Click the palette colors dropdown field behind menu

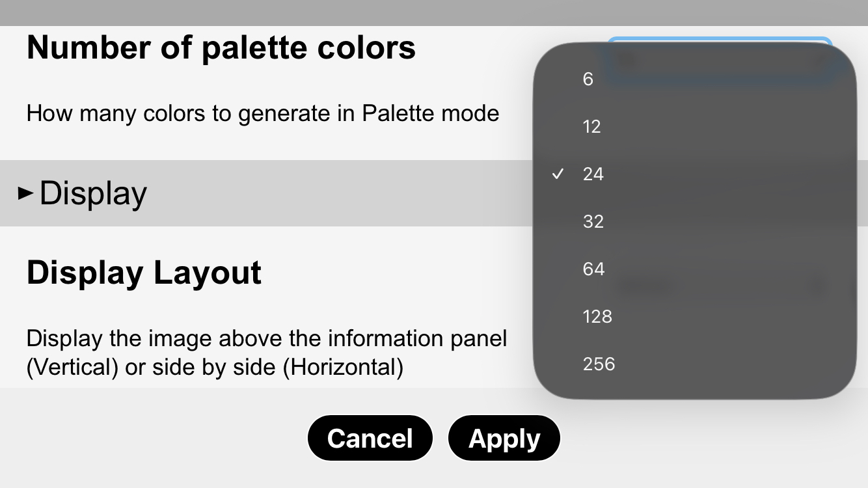point(719,40)
